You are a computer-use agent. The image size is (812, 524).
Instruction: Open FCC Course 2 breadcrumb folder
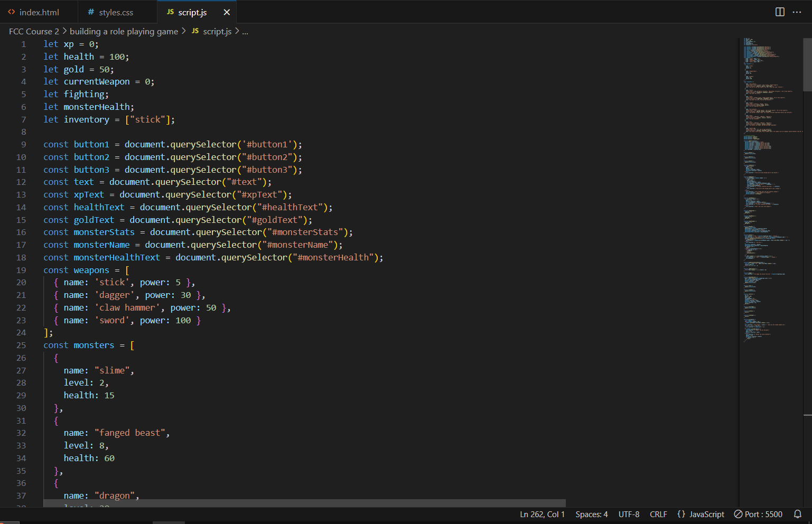pos(34,31)
